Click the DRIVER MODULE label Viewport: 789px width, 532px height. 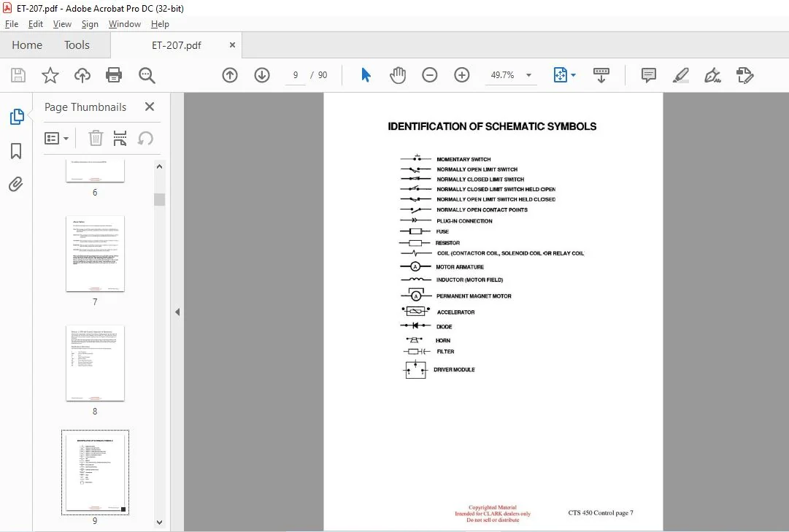click(x=455, y=370)
